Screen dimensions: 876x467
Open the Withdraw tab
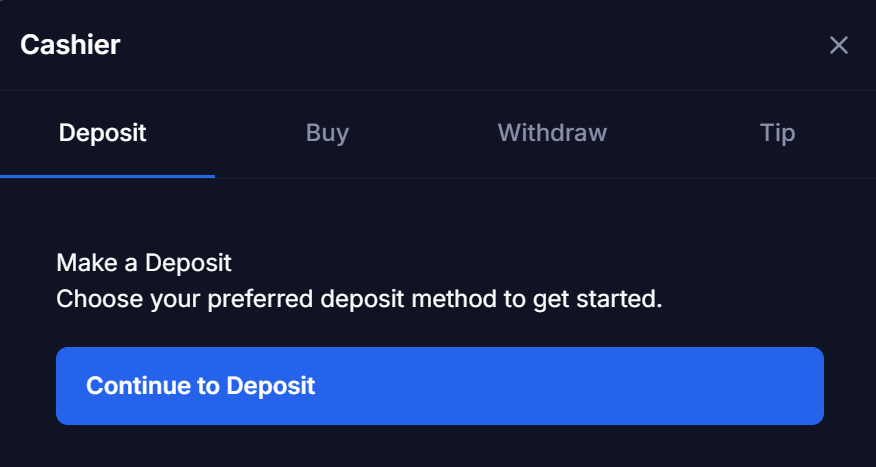(x=552, y=133)
